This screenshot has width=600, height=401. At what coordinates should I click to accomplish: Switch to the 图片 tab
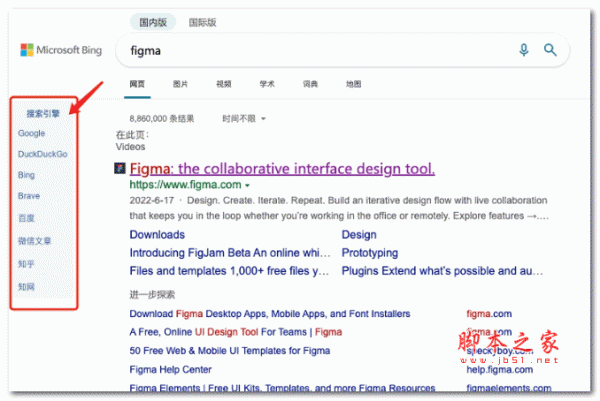(x=180, y=84)
